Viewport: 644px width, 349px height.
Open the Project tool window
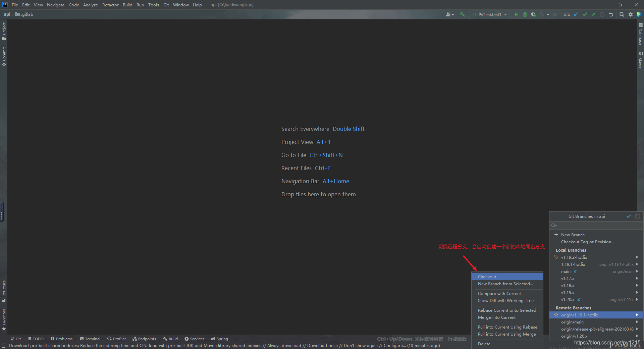4,31
